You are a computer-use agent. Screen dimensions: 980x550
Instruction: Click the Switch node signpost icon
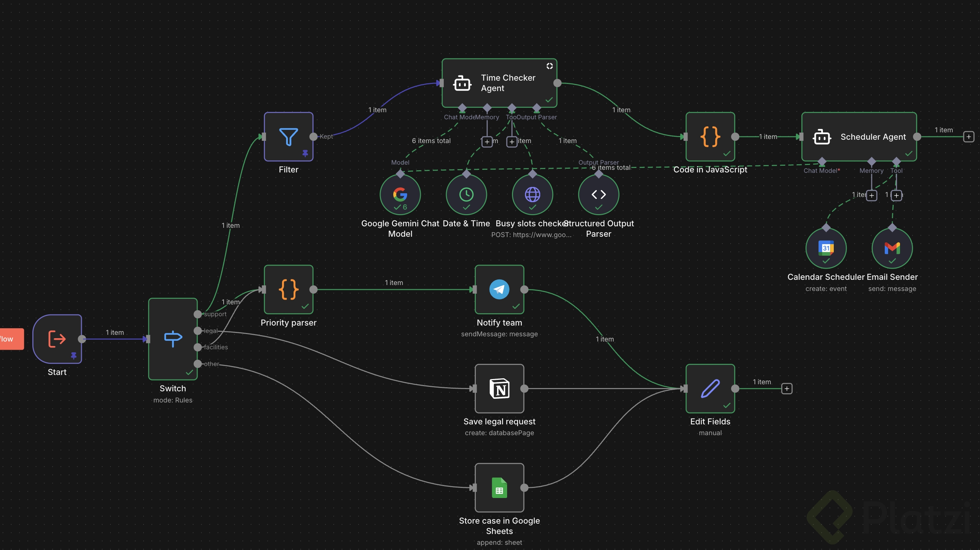tap(173, 338)
